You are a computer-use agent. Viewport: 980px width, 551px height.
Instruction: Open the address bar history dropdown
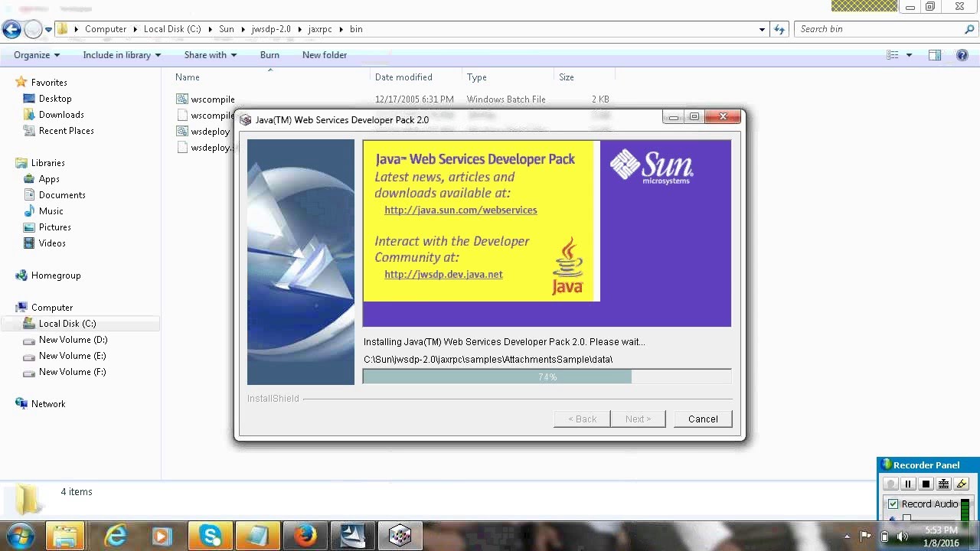coord(762,29)
